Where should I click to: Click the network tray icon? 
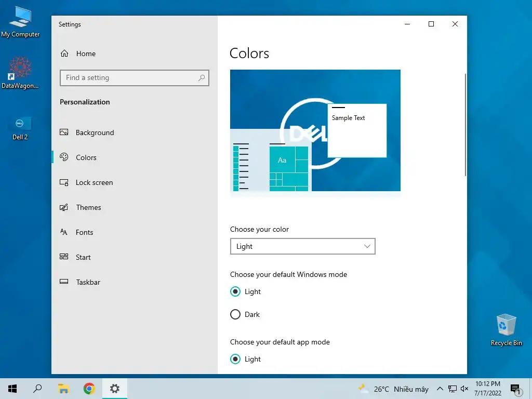[453, 389]
